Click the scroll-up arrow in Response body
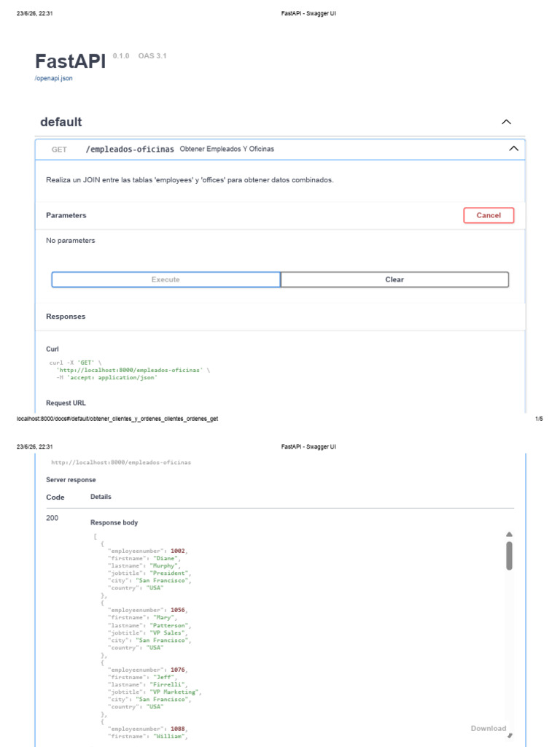 coord(509,535)
